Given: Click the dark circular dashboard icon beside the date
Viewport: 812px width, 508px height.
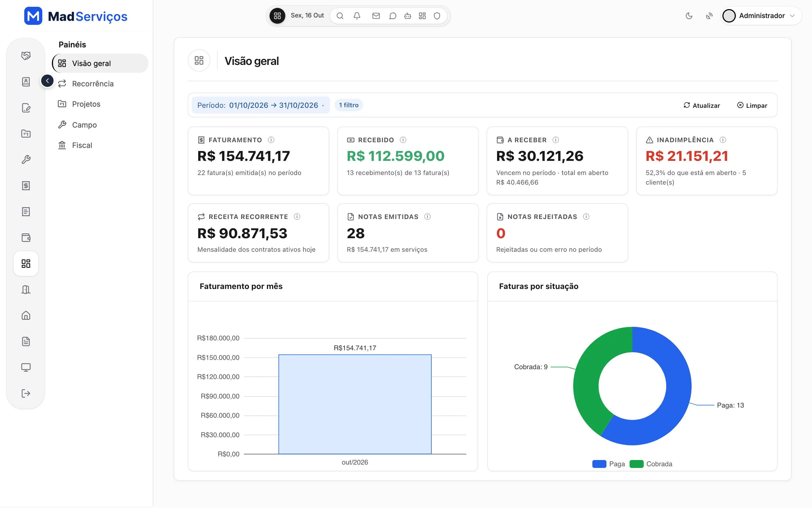Looking at the screenshot, I should click(277, 16).
